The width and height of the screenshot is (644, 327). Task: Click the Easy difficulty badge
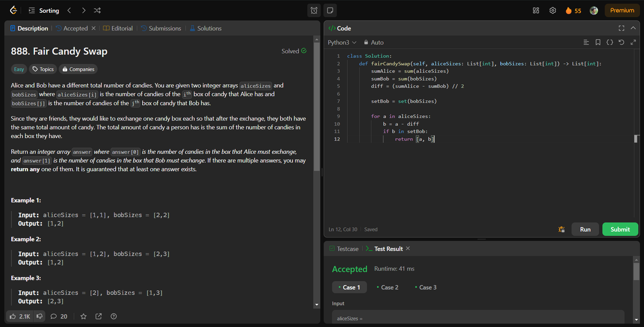(19, 69)
